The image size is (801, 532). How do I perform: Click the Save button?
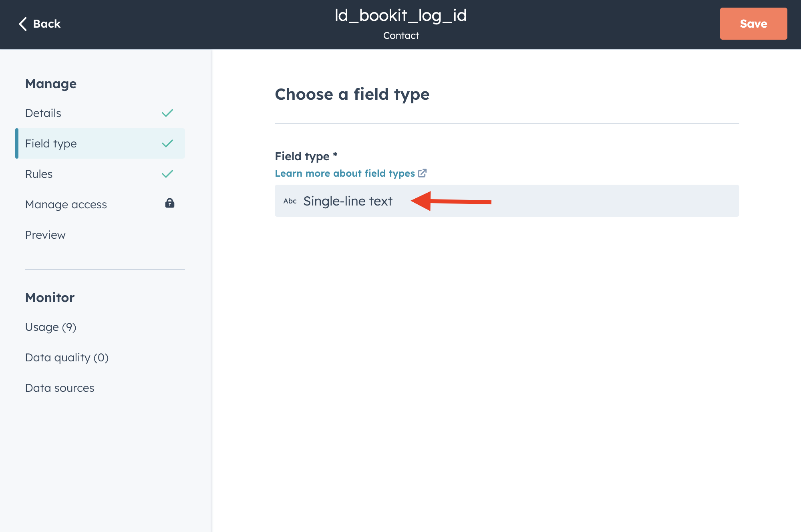pos(753,23)
